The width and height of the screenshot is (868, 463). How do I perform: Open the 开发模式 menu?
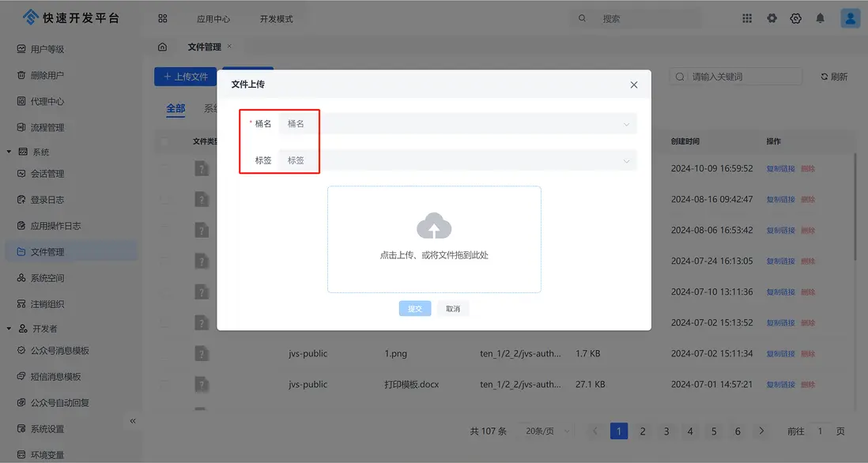[276, 19]
